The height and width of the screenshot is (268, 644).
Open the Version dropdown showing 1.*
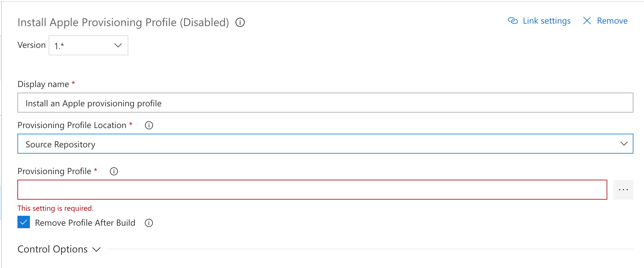pyautogui.click(x=88, y=45)
